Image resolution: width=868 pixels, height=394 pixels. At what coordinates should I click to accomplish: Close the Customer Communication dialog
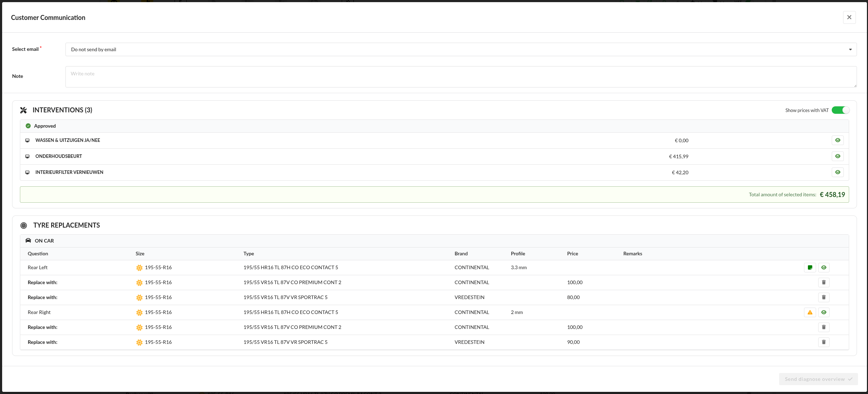[x=849, y=17]
